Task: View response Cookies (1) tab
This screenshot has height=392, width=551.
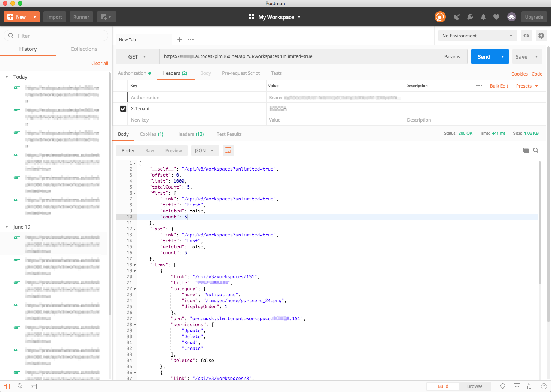Action: coord(152,134)
